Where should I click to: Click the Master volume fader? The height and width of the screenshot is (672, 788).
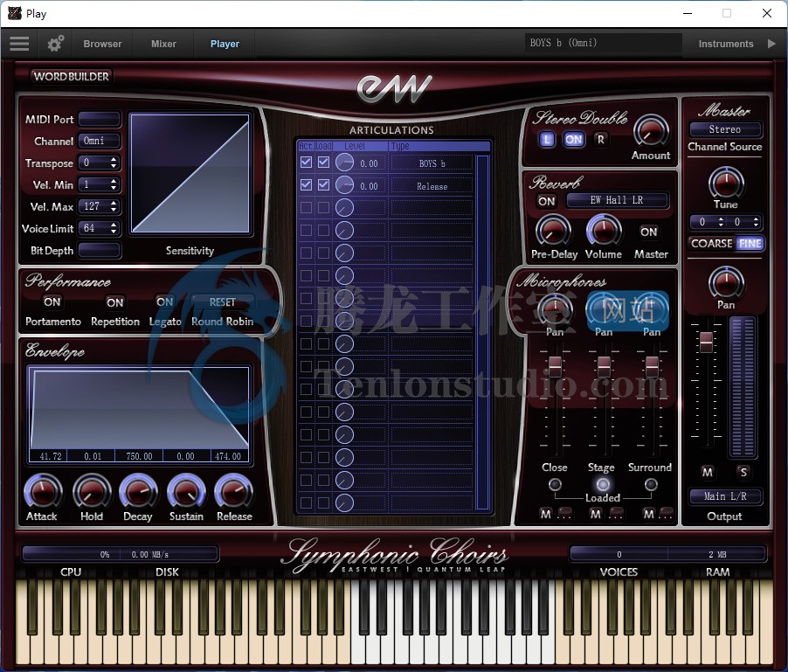coord(706,342)
